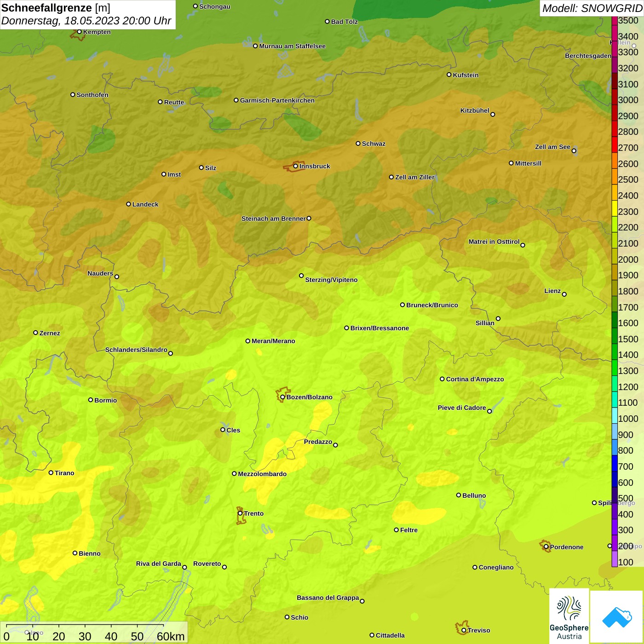Click the Zell am See location dot

tap(574, 150)
